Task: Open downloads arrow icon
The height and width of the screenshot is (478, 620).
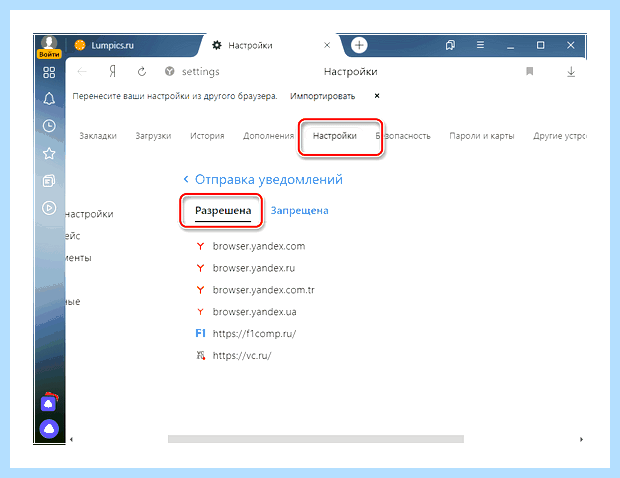Action: (x=571, y=72)
